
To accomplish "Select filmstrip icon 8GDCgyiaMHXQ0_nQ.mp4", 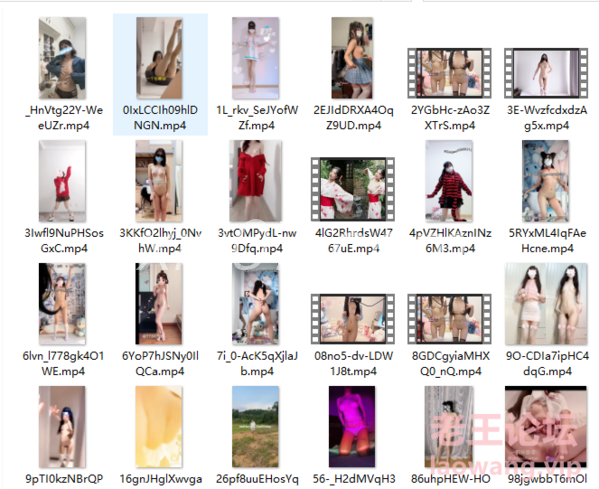I will coord(449,319).
